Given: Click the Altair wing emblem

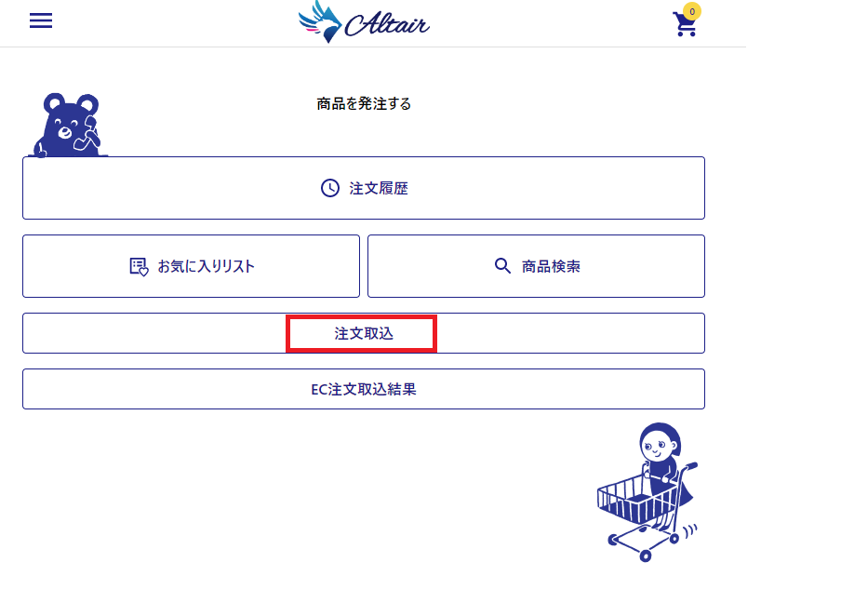Looking at the screenshot, I should pyautogui.click(x=320, y=22).
